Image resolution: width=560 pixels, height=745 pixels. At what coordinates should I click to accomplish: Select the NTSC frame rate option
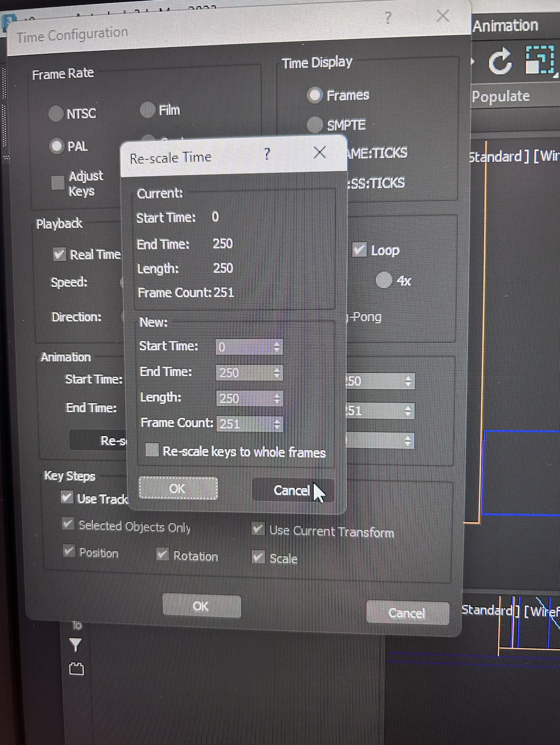(56, 114)
